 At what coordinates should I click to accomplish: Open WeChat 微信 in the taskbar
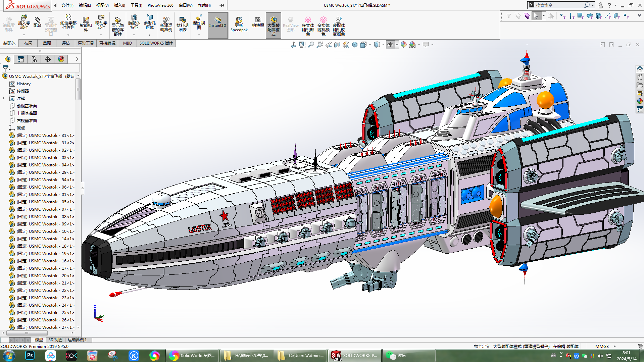coord(397,355)
